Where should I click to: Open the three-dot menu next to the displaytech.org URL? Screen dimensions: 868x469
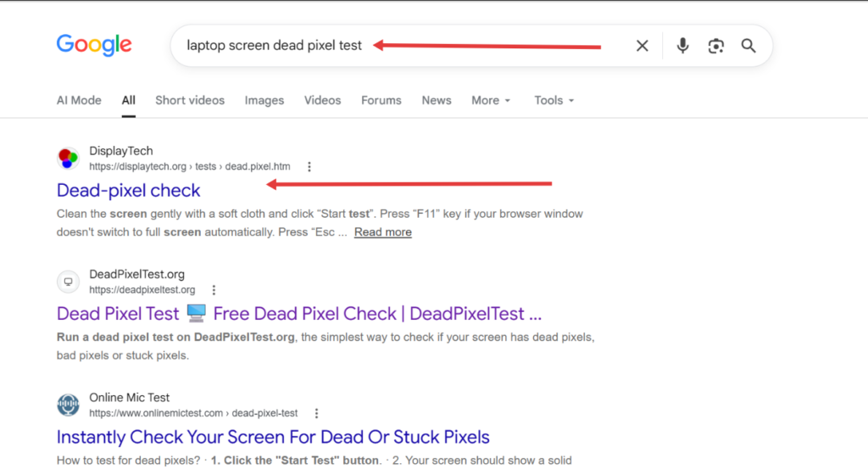coord(309,167)
